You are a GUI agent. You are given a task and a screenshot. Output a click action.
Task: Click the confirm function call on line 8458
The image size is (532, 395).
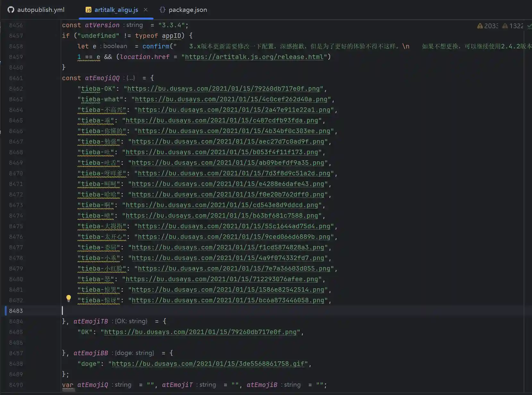coord(156,46)
